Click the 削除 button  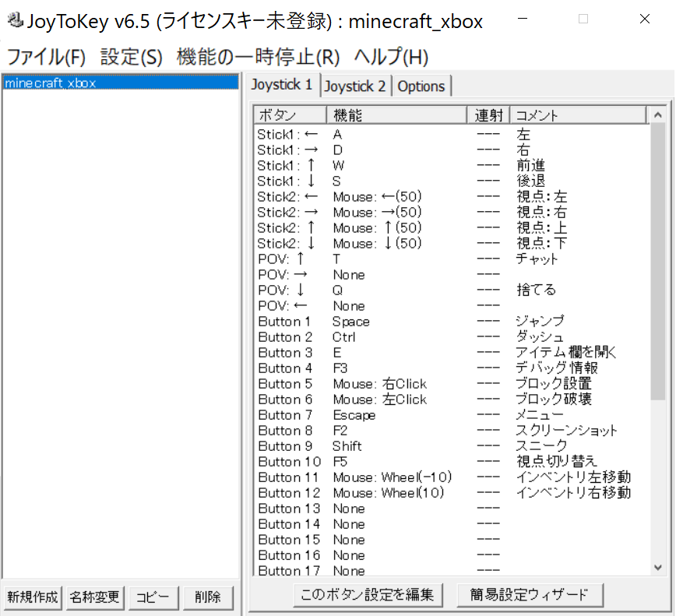208,597
